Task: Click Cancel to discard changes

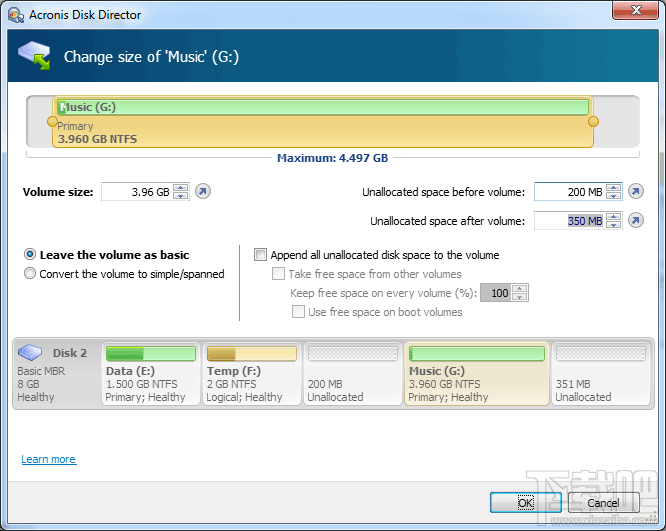Action: pyautogui.click(x=604, y=503)
